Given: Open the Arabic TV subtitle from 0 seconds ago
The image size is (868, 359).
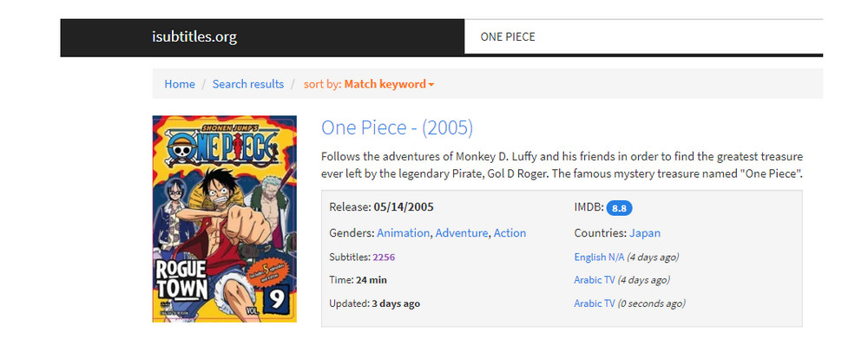Looking at the screenshot, I should [595, 304].
